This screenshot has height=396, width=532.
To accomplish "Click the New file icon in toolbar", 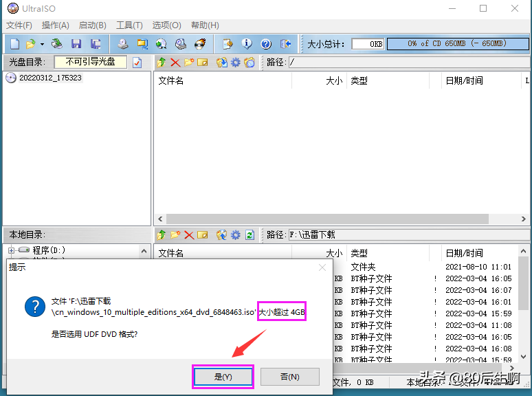I will (x=15, y=44).
